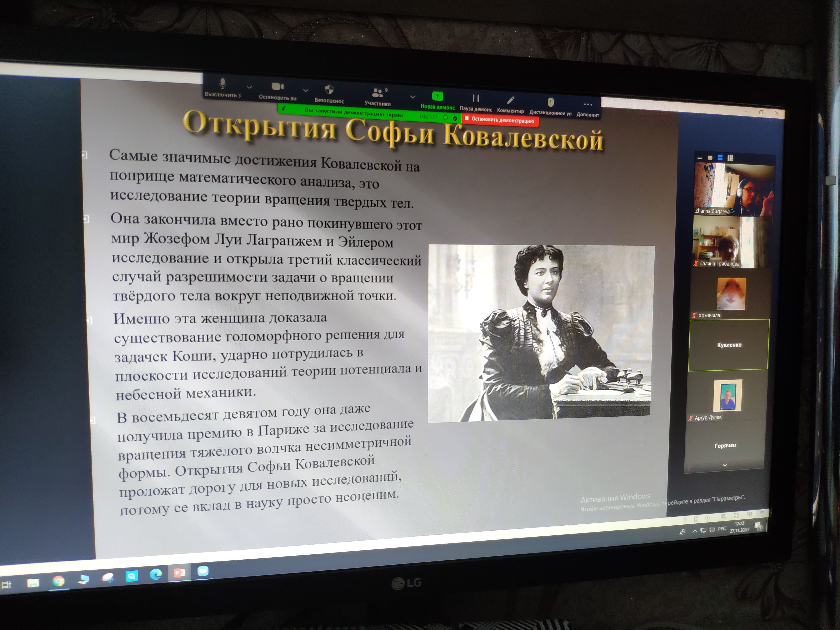Click paragraph starting 'Она закончила вместо'
840x630 pixels.
(267, 257)
